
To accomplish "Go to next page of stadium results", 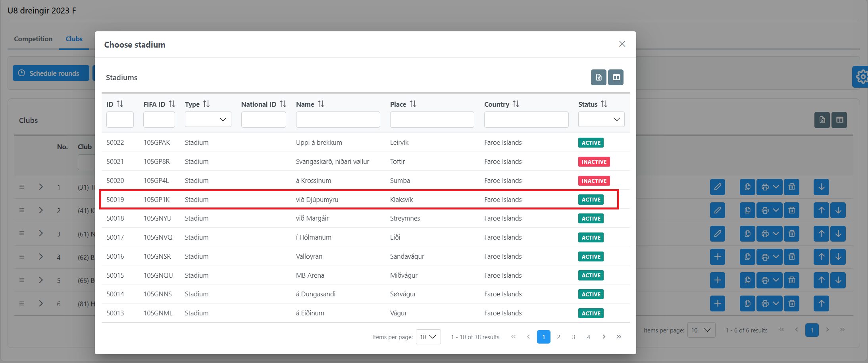I will click(x=604, y=337).
